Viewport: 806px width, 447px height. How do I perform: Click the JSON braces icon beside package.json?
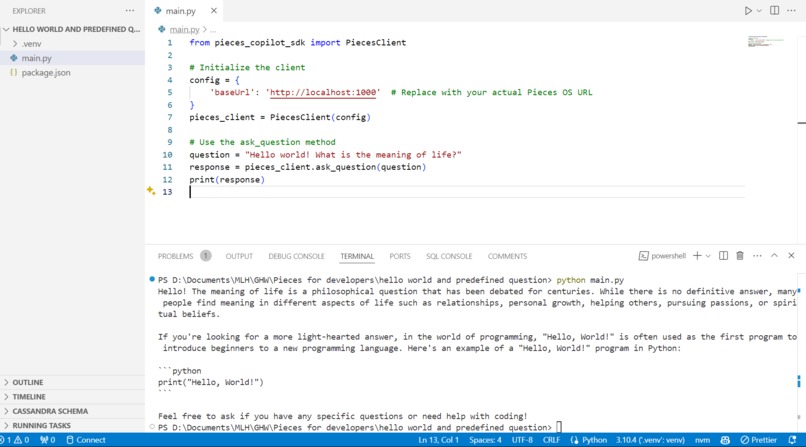pyautogui.click(x=14, y=72)
